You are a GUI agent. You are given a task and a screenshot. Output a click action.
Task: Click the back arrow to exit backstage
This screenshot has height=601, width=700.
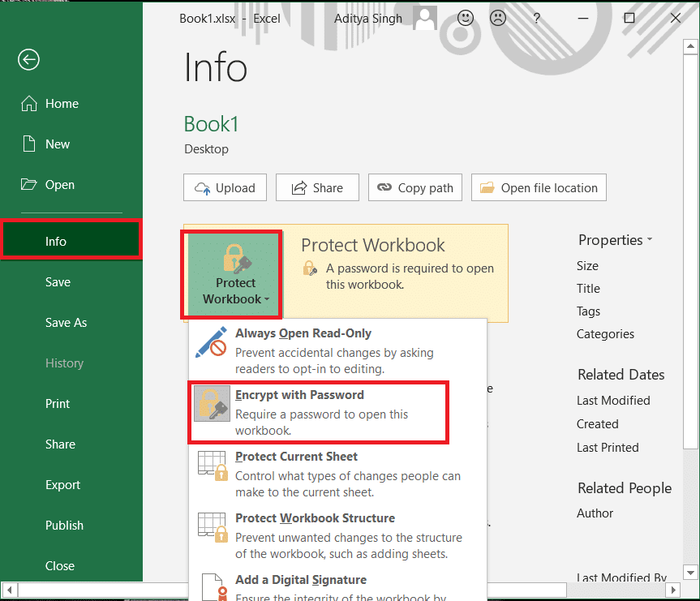pyautogui.click(x=28, y=59)
